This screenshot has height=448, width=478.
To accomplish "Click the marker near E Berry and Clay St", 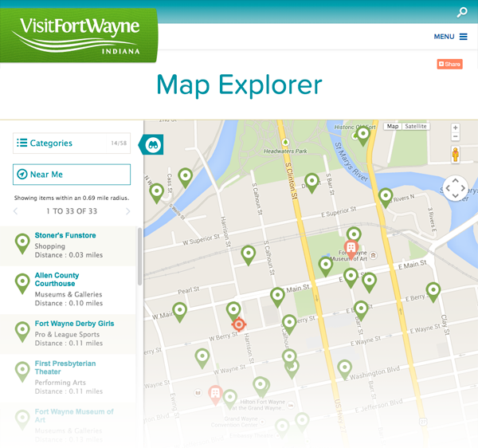I will pyautogui.click(x=433, y=293).
